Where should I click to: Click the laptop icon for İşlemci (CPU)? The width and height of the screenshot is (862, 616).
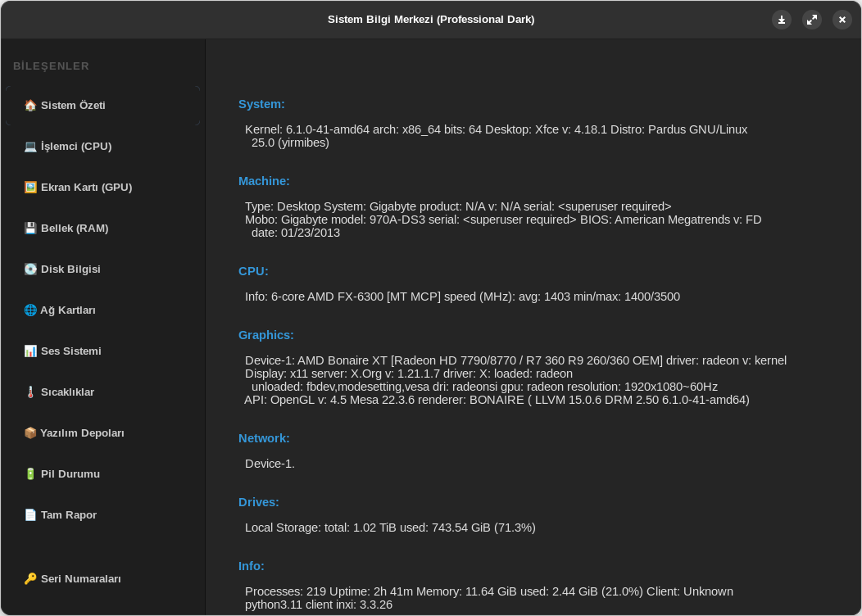30,147
